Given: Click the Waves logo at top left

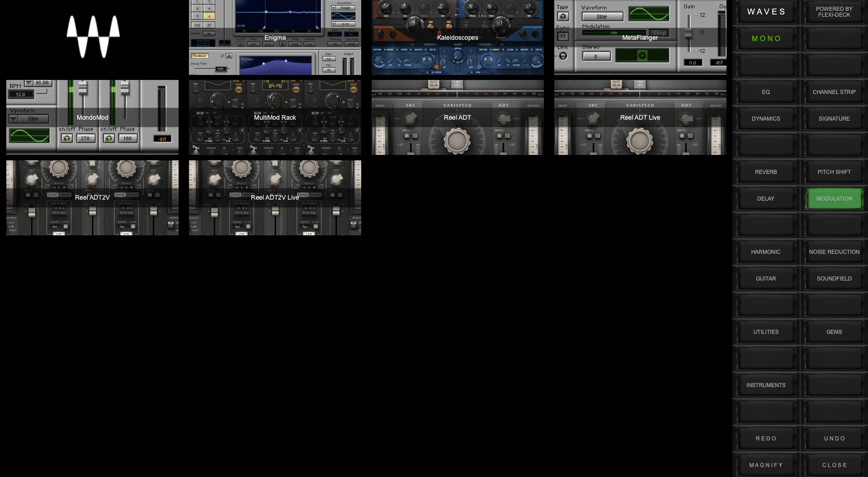Looking at the screenshot, I should click(x=93, y=37).
